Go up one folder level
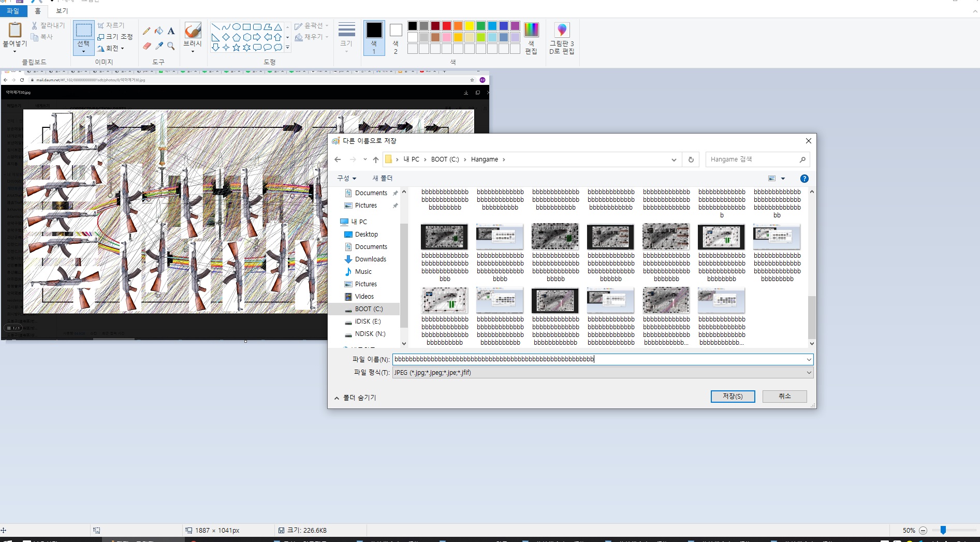 (376, 159)
